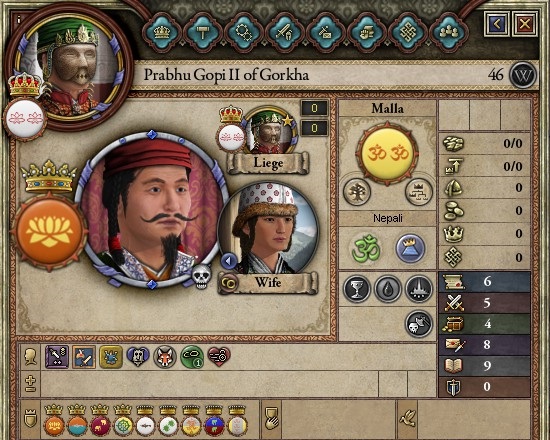Click the goblet icon button
The image size is (550, 440).
tap(356, 289)
